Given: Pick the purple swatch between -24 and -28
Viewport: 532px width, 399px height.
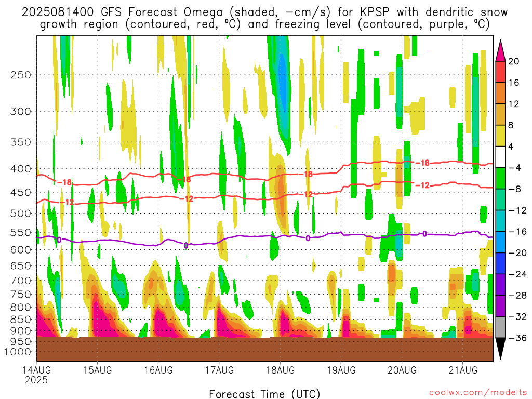Looking at the screenshot, I should 500,285.
